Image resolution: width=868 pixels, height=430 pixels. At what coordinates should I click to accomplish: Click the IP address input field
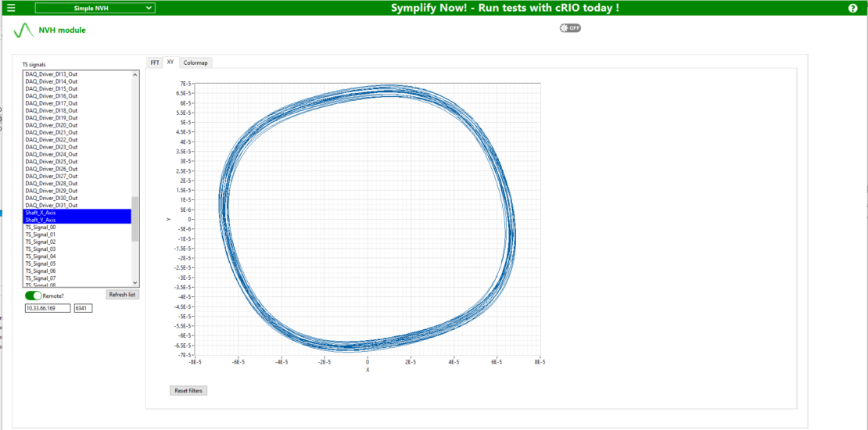click(x=46, y=309)
